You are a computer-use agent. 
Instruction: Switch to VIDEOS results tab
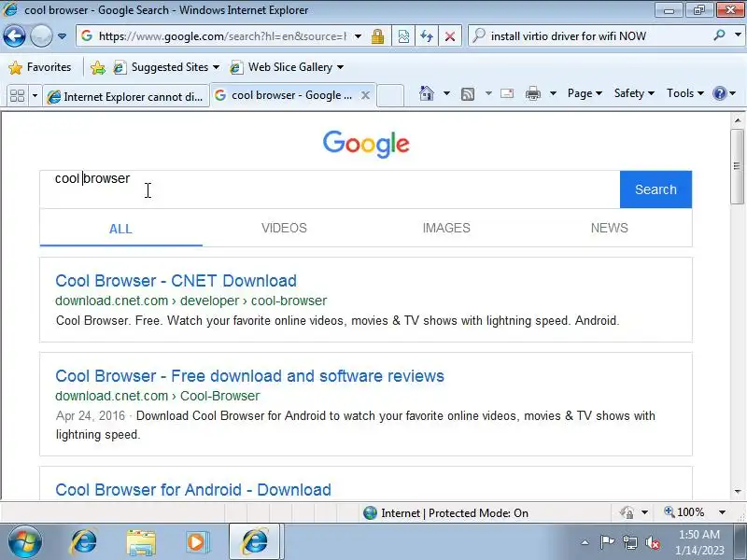[284, 228]
